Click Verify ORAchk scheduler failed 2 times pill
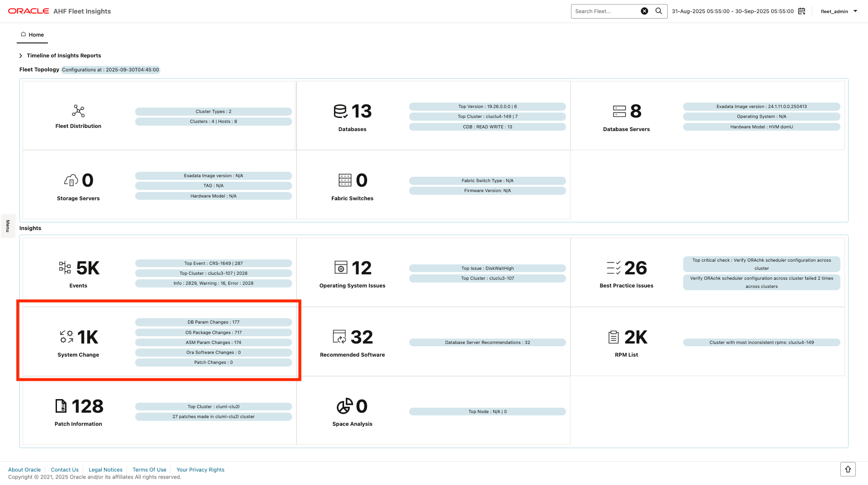 point(761,283)
